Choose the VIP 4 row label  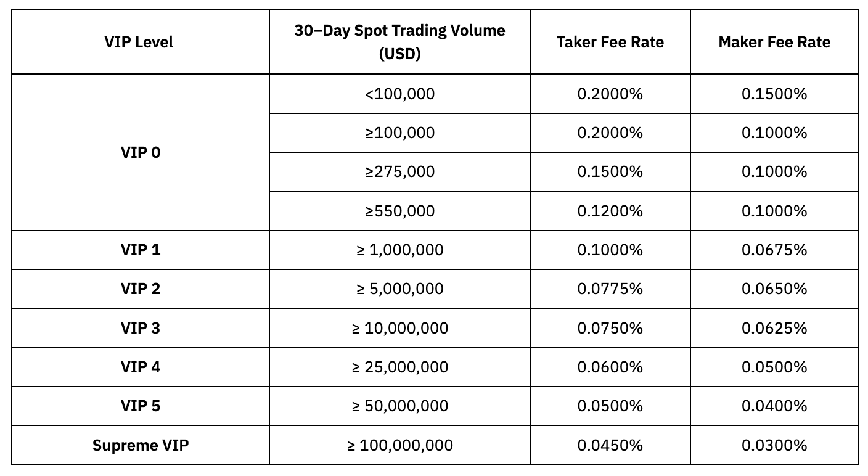coord(141,367)
